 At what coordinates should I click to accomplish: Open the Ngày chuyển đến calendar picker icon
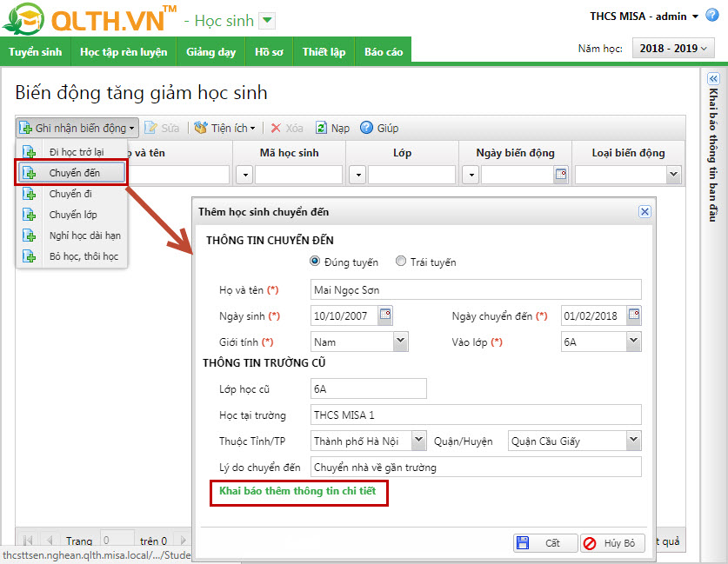634,315
